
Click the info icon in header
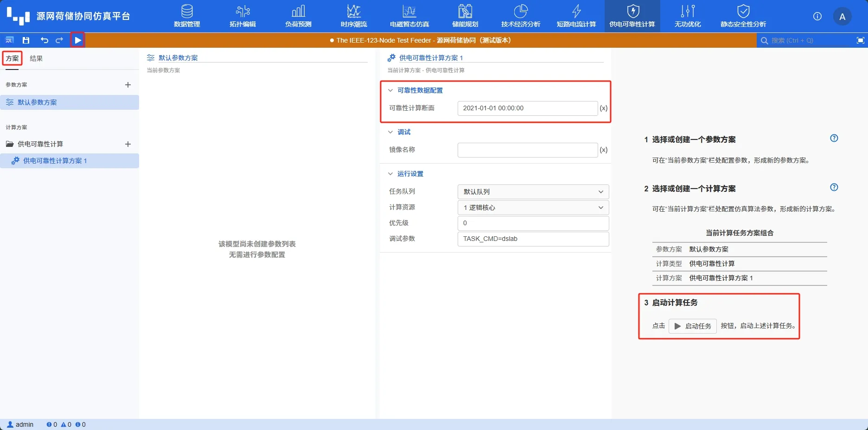[x=817, y=16]
